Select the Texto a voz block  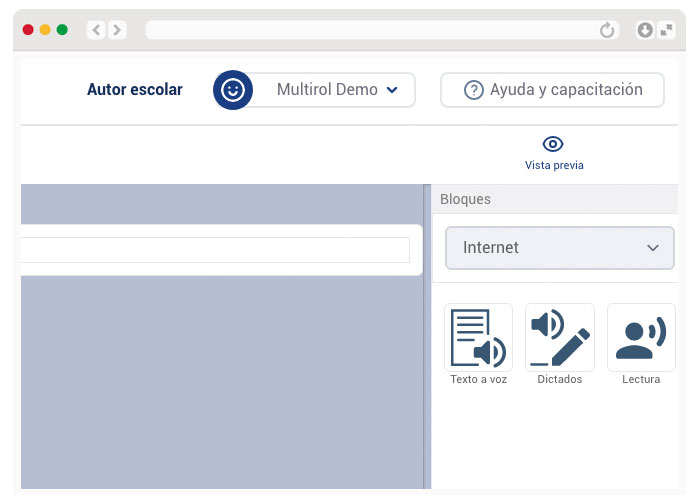pos(478,338)
